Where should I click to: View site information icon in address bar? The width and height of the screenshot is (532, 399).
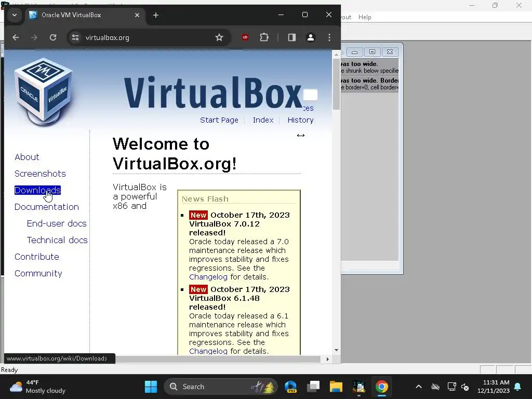[75, 37]
